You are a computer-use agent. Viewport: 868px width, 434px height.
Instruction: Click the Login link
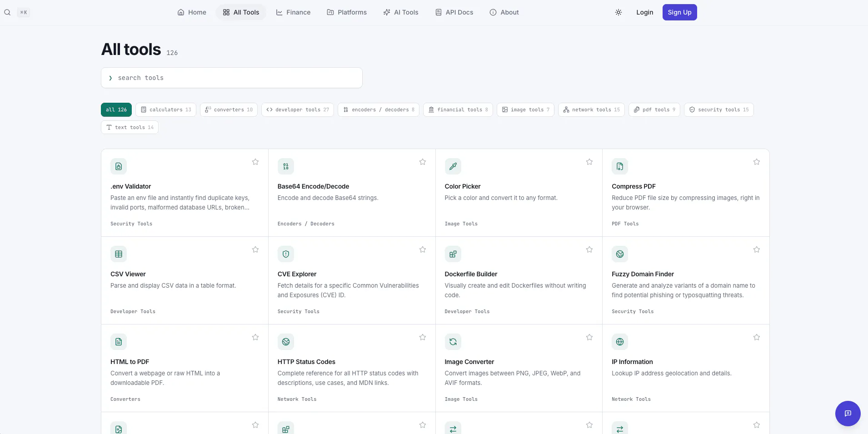point(644,12)
